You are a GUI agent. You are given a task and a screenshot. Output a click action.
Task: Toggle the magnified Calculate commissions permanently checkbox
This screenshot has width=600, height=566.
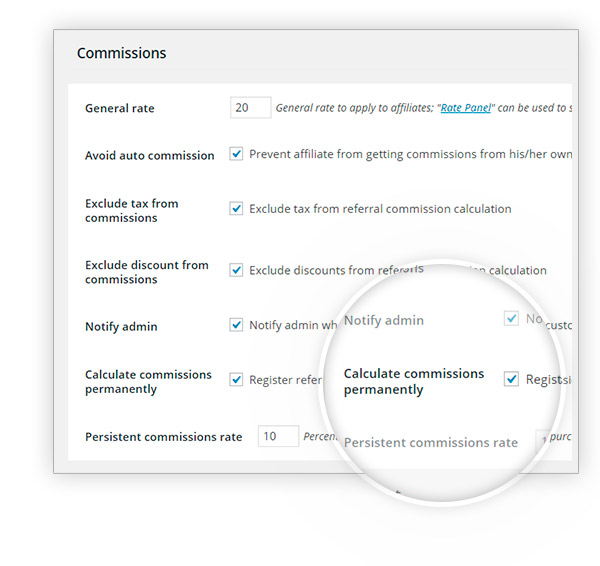pos(511,380)
